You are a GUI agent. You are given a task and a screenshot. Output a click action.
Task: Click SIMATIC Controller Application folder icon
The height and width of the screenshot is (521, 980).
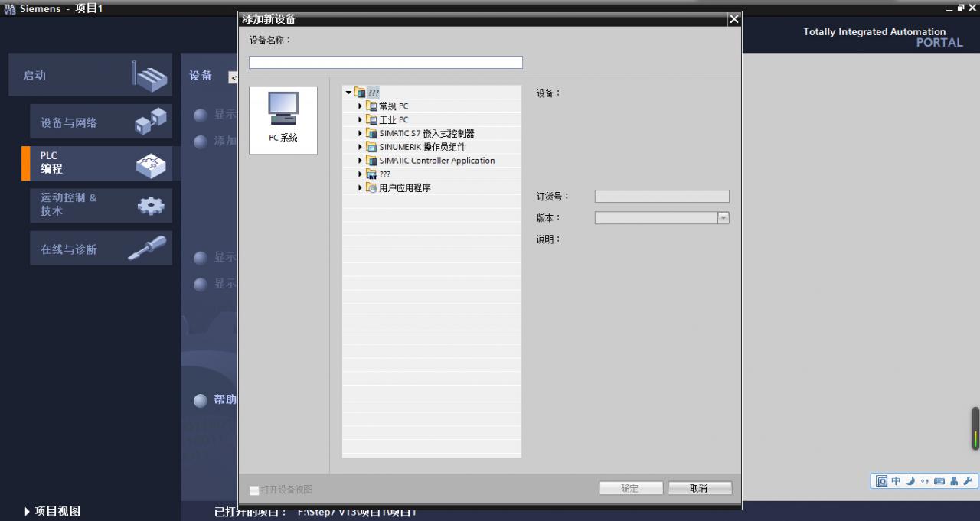[x=371, y=161]
